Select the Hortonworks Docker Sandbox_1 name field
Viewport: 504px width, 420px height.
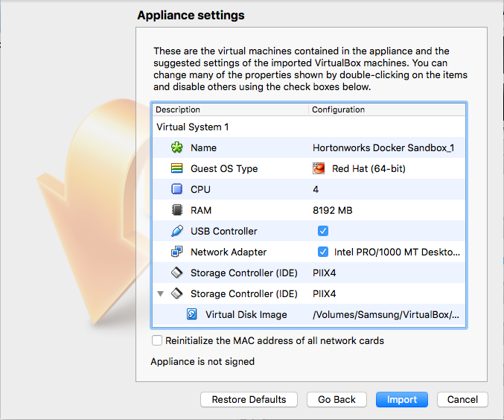(383, 147)
